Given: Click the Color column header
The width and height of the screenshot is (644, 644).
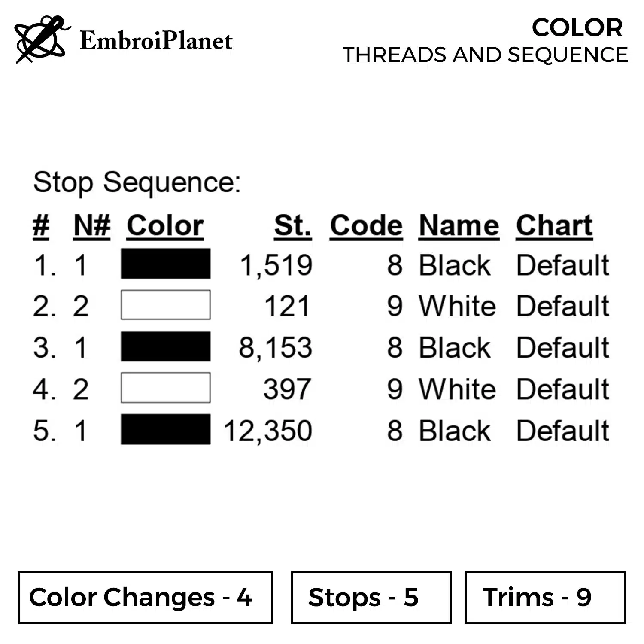Looking at the screenshot, I should pyautogui.click(x=165, y=225).
